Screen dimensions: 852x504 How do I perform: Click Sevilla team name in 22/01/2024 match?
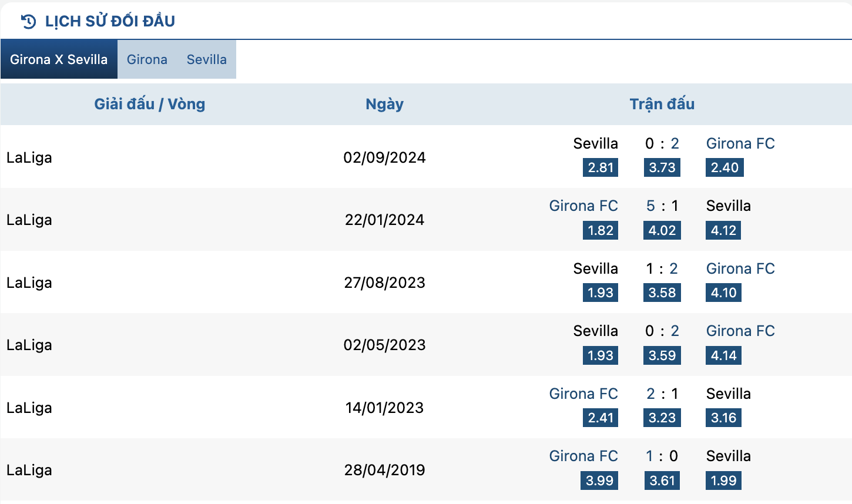pos(729,206)
